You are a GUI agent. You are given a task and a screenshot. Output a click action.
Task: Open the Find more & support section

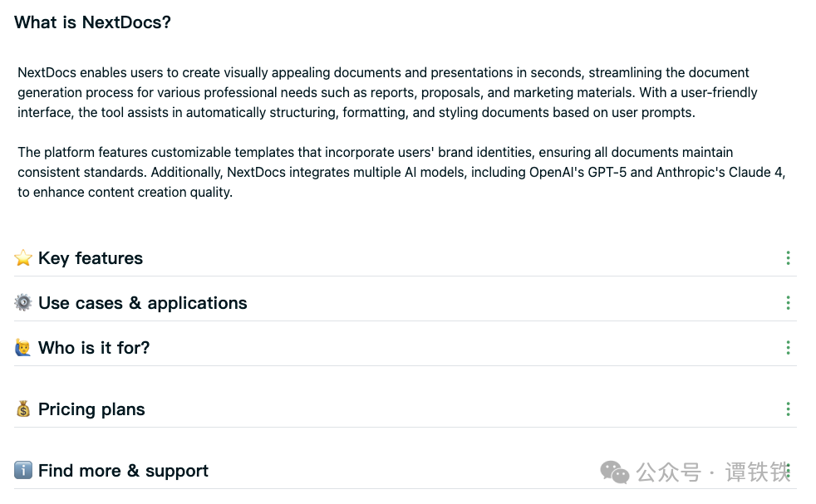pyautogui.click(x=123, y=471)
